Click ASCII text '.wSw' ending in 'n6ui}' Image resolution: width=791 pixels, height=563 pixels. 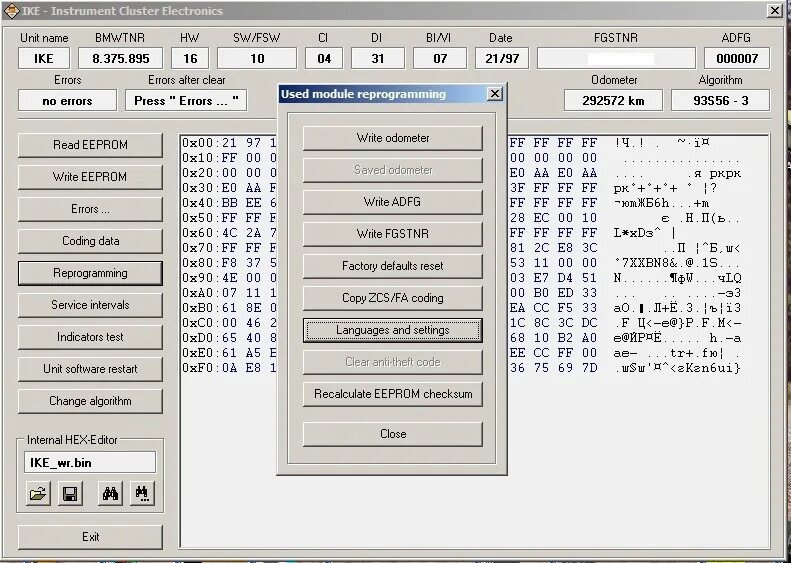[677, 368]
